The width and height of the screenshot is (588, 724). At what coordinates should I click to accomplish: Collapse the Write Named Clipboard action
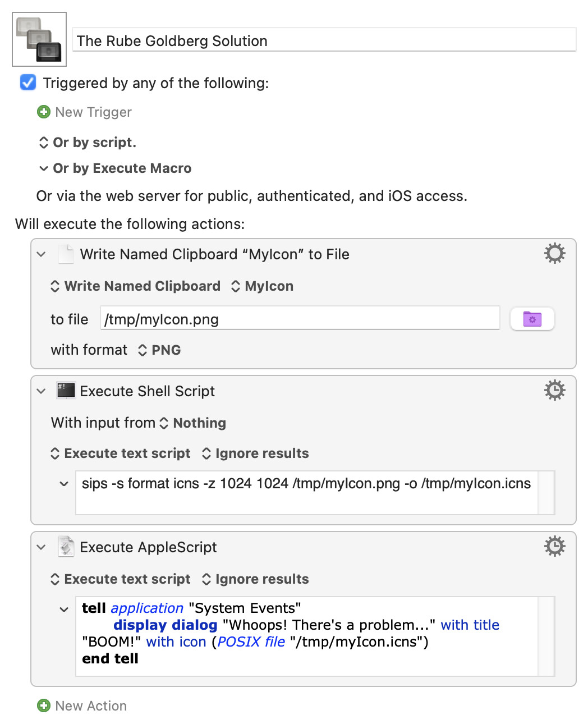41,254
